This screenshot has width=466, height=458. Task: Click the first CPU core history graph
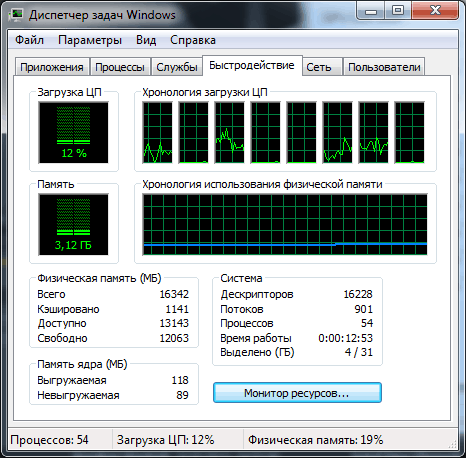[158, 133]
